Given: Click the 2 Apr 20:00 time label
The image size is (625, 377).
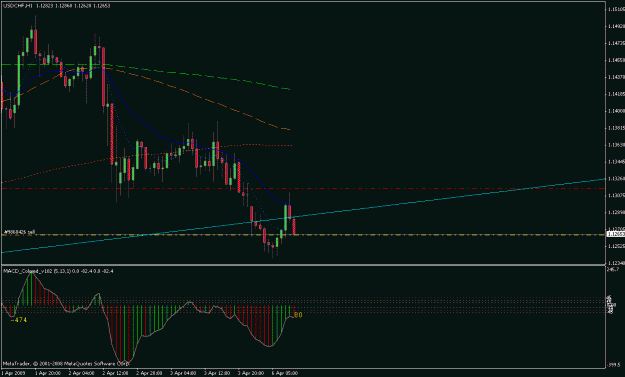Looking at the screenshot, I should 149,373.
